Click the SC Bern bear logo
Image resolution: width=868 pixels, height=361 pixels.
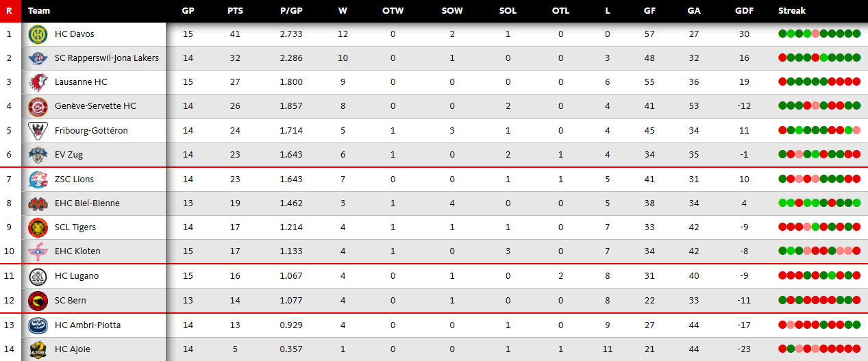coord(37,301)
